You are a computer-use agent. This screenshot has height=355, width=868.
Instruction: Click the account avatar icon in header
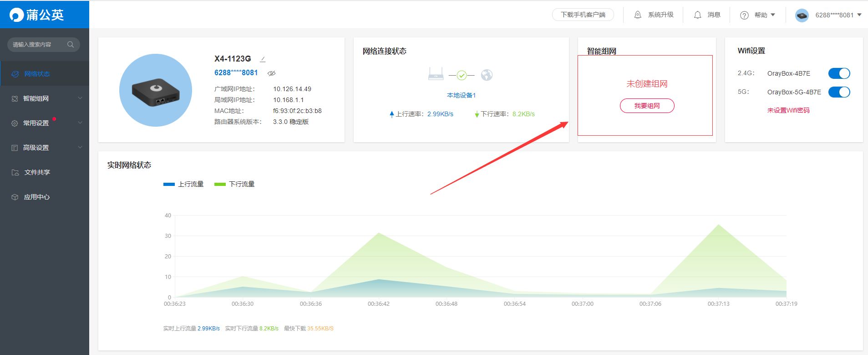coord(802,15)
